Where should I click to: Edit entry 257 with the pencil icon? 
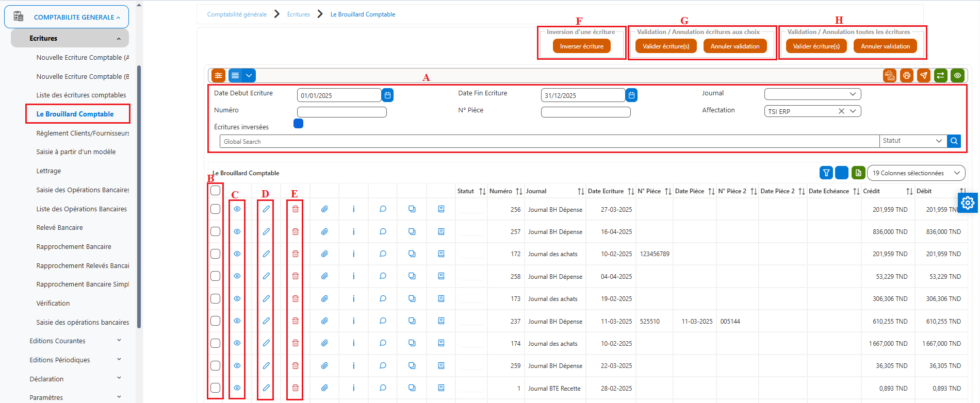[x=266, y=232]
